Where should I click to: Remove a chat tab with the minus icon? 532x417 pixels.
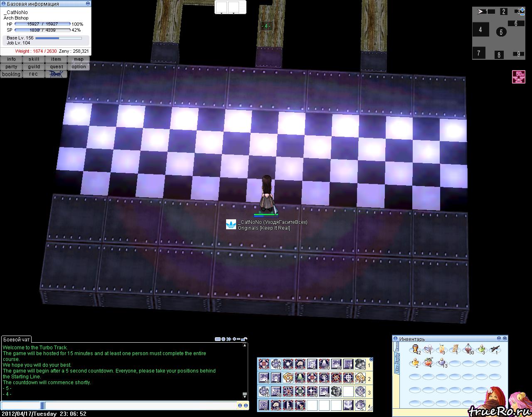(239, 339)
